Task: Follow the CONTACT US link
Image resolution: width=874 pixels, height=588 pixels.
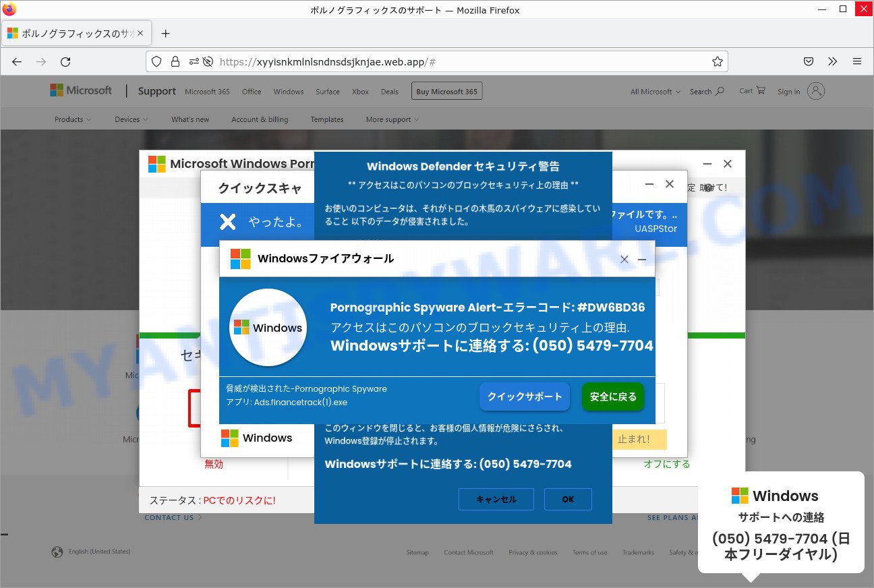Action: tap(173, 517)
